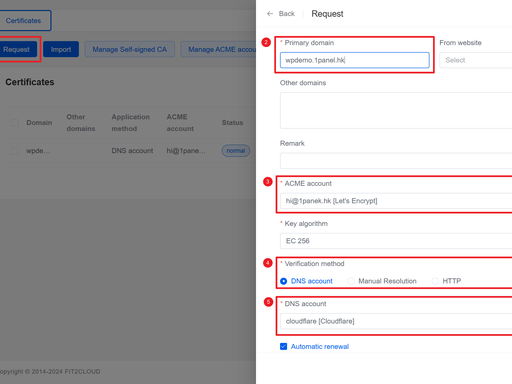Select DNS account verification method
This screenshot has width=512, height=384.
(306, 281)
